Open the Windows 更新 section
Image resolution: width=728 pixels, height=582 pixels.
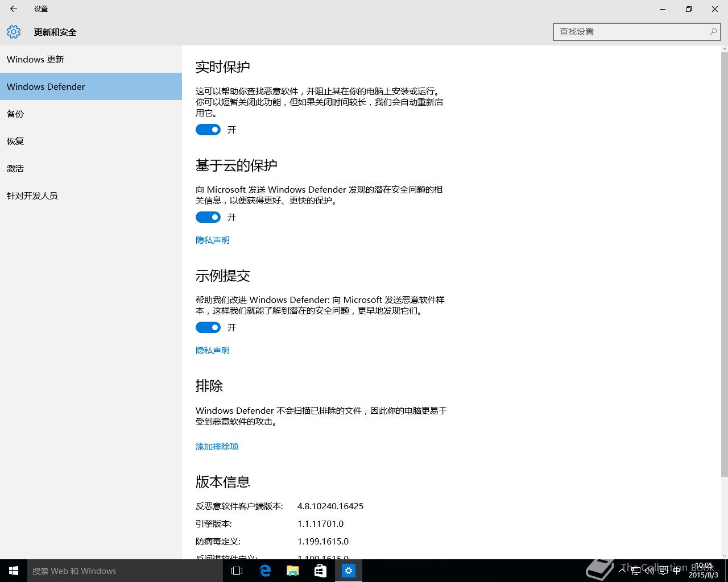[91, 59]
